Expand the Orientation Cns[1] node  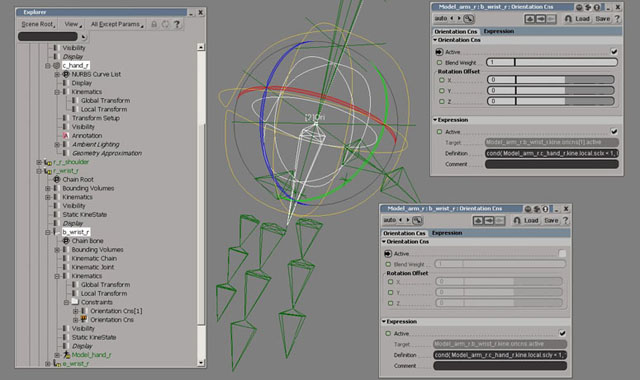76,311
